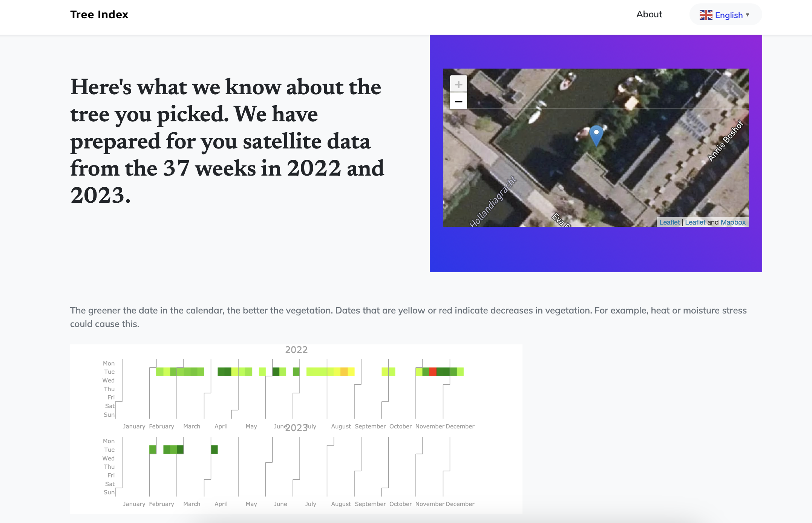Click the UK flag icon

point(706,15)
